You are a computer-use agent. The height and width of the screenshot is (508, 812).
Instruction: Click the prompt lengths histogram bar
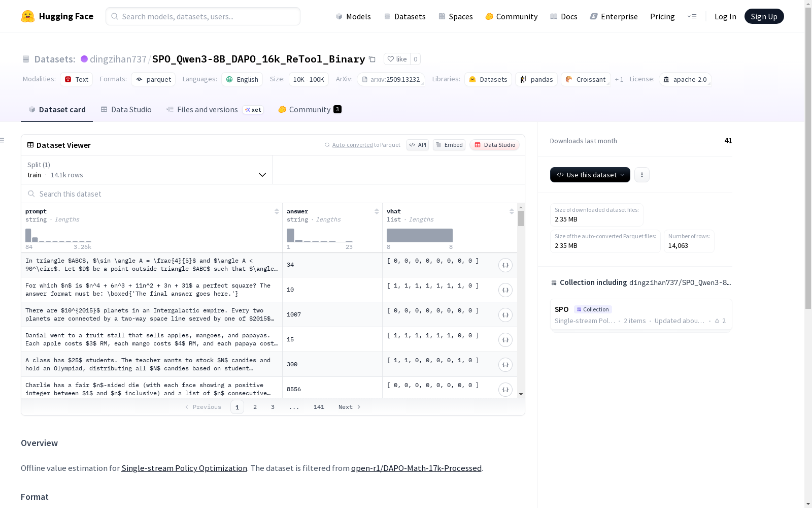(28, 235)
